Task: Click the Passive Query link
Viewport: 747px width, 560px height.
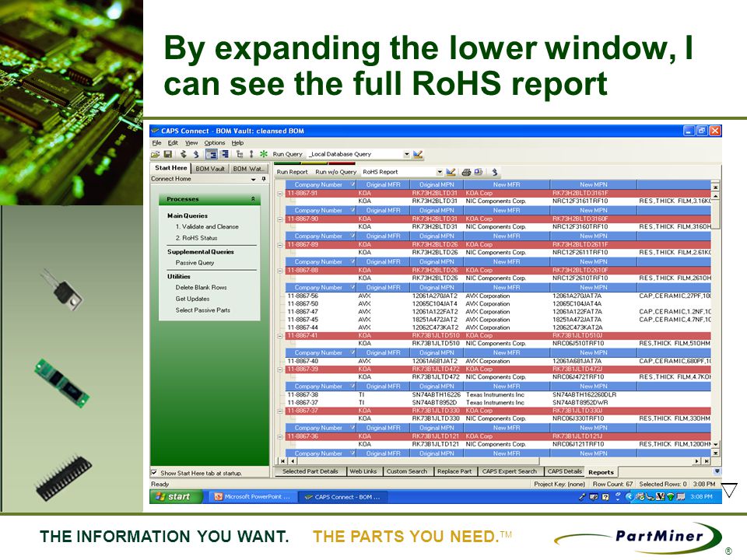Action: [195, 263]
